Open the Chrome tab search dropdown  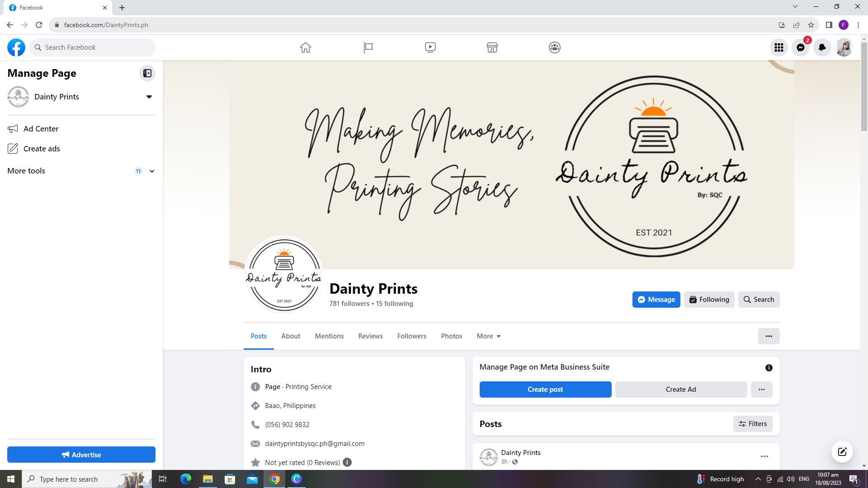click(x=795, y=7)
